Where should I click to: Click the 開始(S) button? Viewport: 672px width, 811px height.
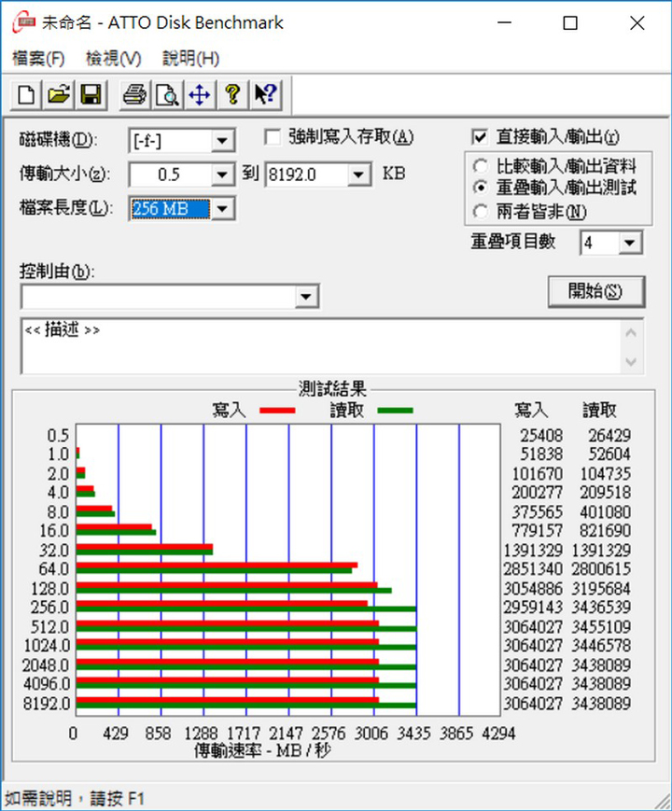(x=596, y=291)
